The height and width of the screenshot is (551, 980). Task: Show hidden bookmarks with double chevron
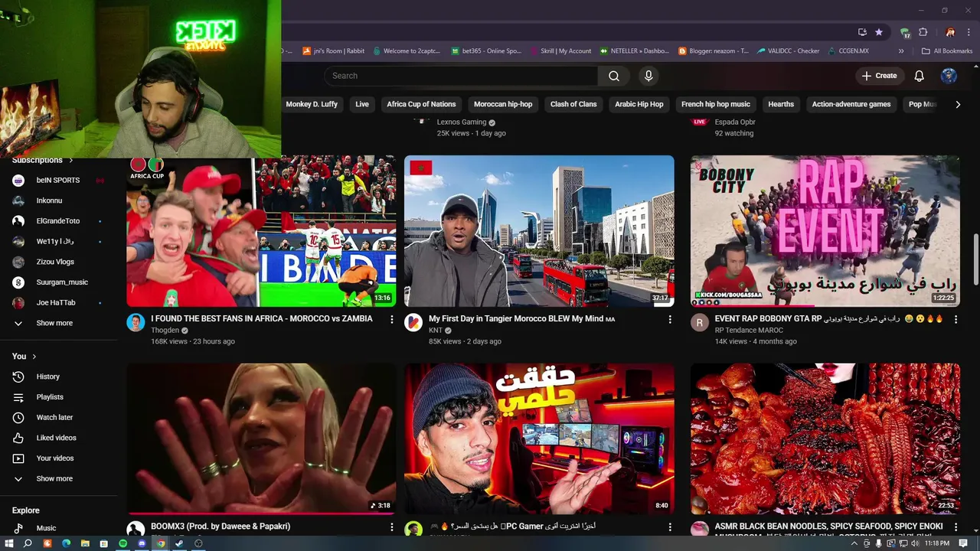(x=901, y=51)
